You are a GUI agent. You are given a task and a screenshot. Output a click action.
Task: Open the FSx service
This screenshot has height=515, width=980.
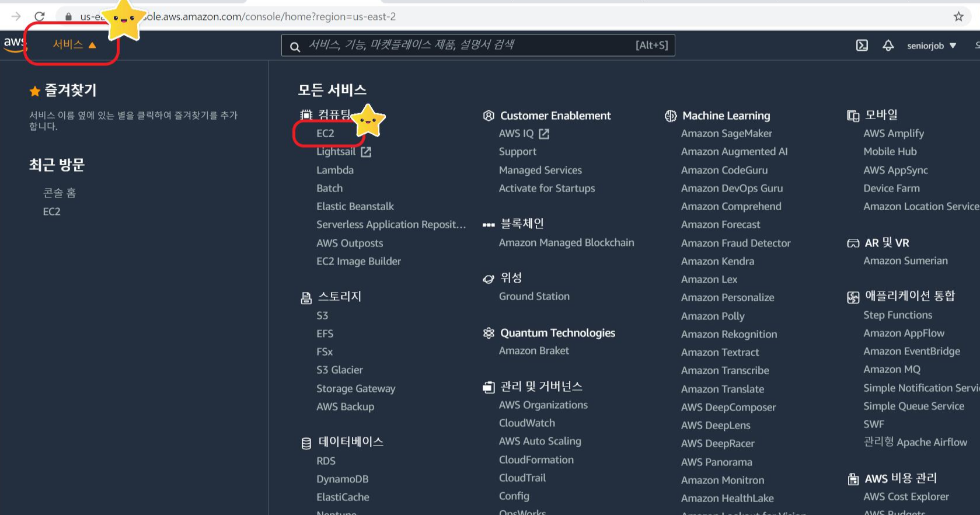tap(325, 352)
